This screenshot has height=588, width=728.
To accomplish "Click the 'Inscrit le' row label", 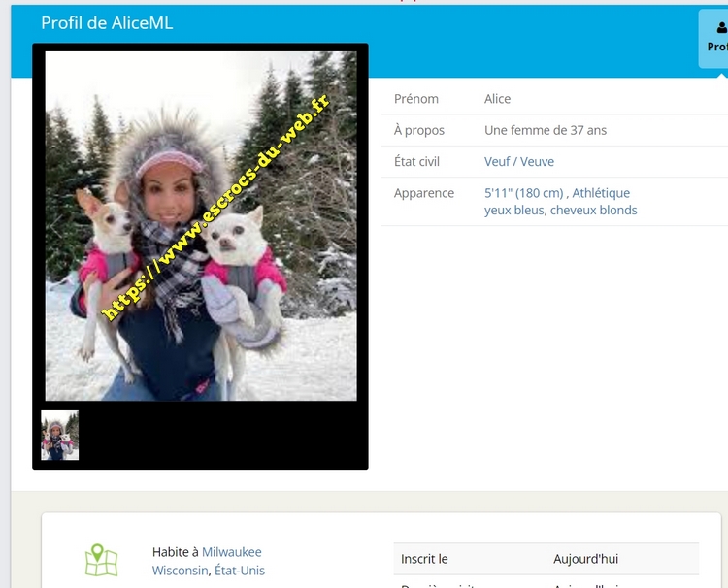I will point(424,559).
